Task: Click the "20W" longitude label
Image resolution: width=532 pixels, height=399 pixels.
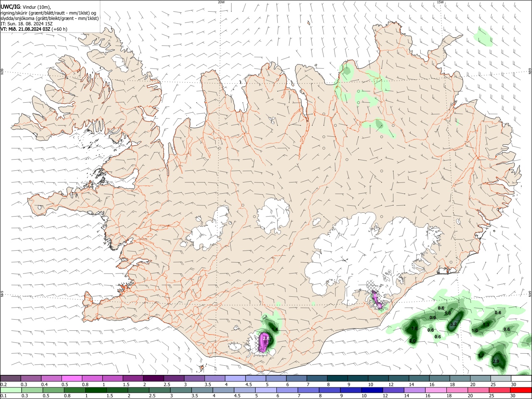Action: tap(221, 2)
